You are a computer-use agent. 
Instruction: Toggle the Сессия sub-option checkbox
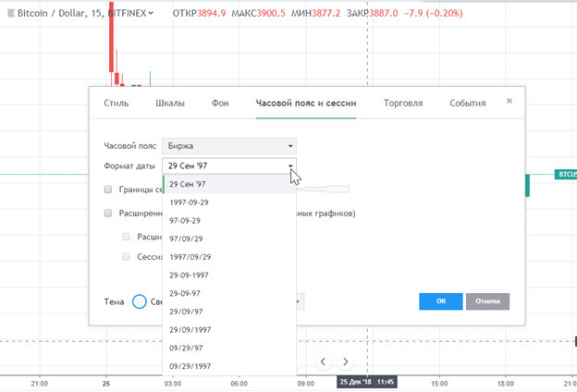(x=126, y=256)
